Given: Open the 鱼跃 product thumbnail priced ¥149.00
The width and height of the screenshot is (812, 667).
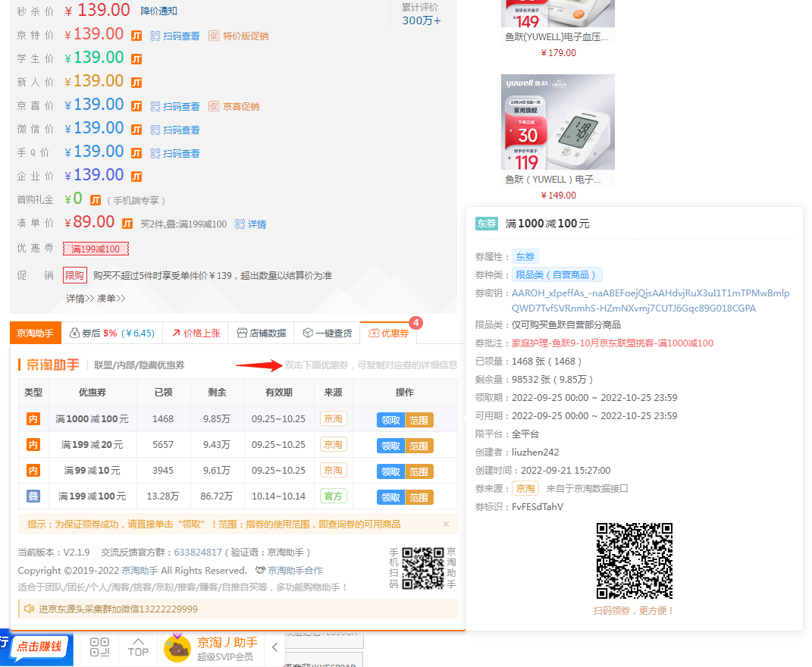Looking at the screenshot, I should [x=558, y=122].
